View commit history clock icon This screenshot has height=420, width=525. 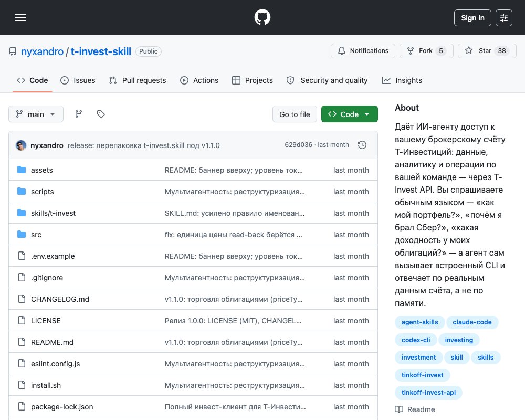(362, 145)
